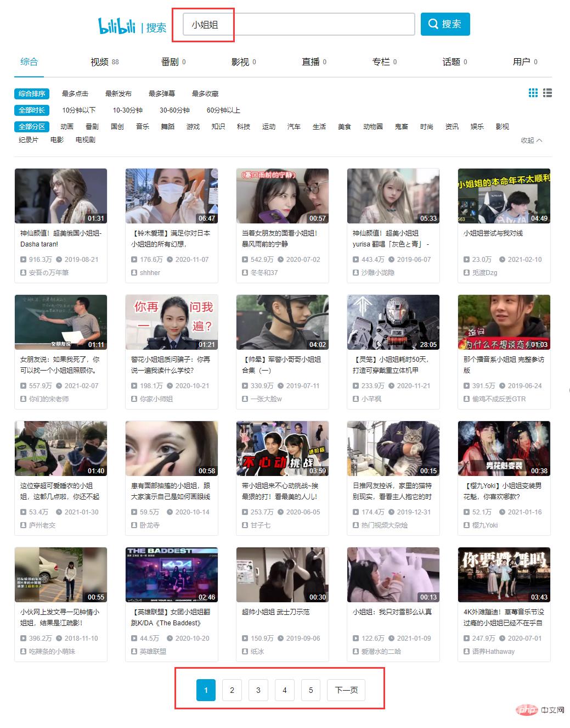Open the Dasha taran video thumbnail
Screen dimensions: 570x728
click(x=61, y=196)
